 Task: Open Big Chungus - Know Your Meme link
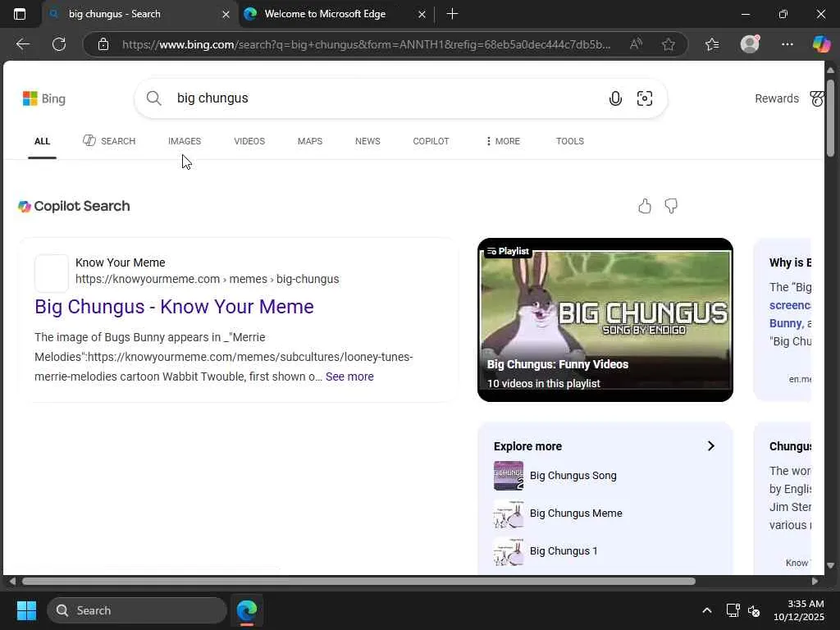tap(174, 307)
